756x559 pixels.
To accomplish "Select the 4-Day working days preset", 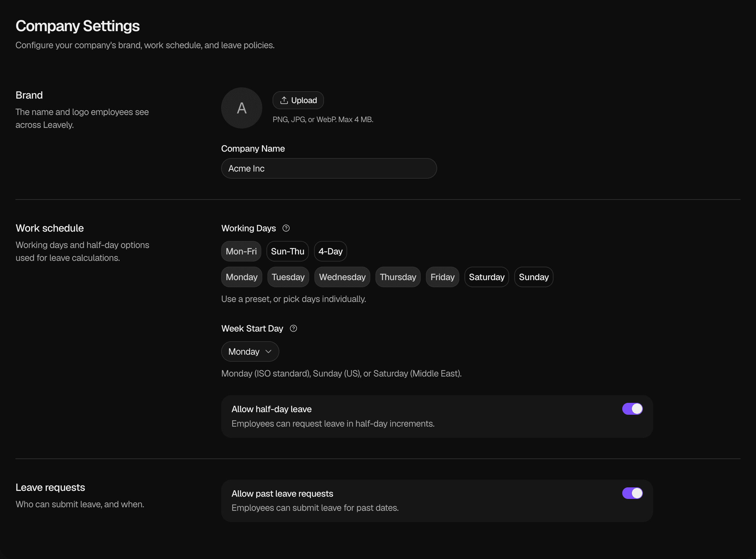I will click(x=330, y=252).
